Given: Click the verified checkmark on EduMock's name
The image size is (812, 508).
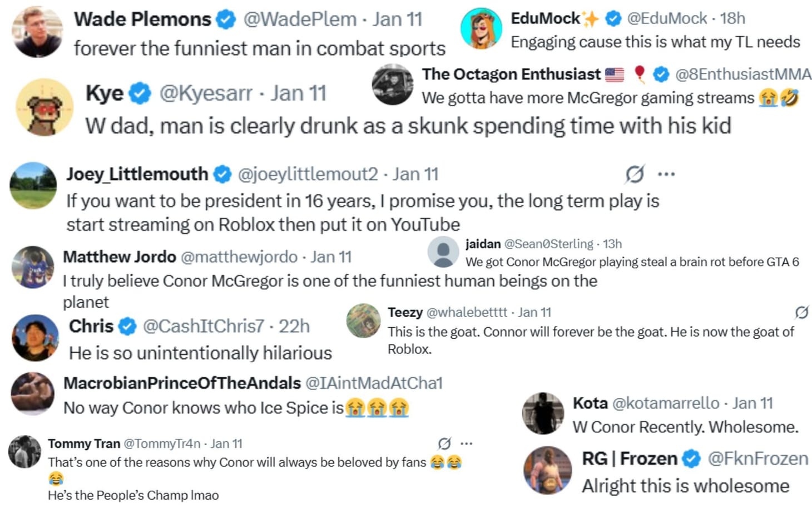Looking at the screenshot, I should tap(613, 18).
